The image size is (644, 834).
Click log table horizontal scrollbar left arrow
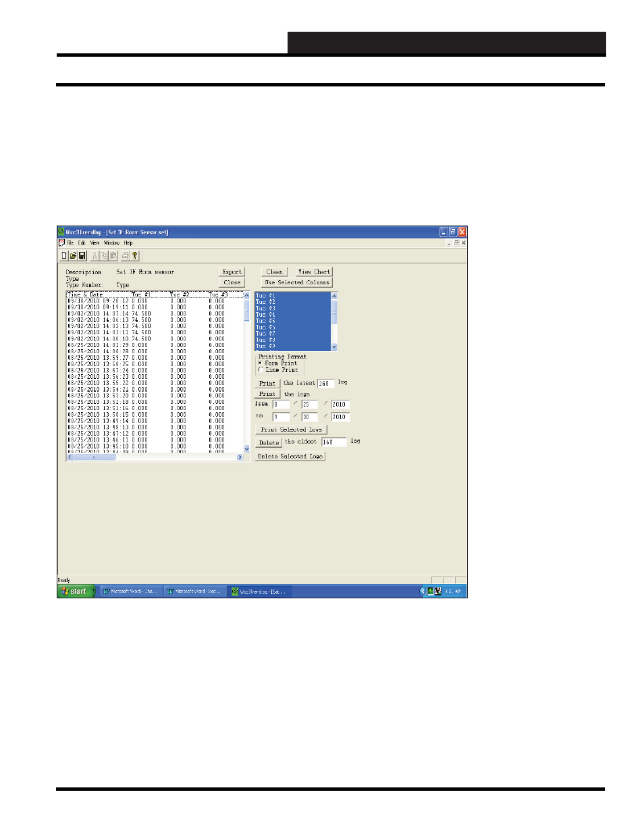[70, 458]
